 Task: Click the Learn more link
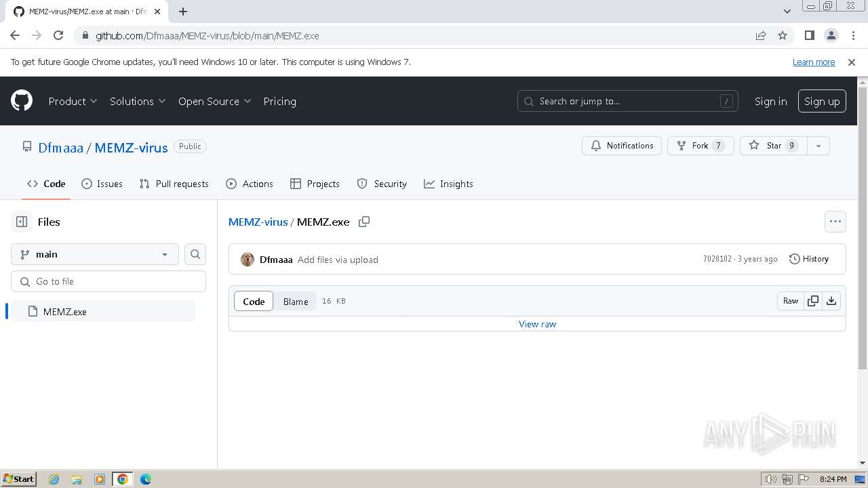[814, 62]
